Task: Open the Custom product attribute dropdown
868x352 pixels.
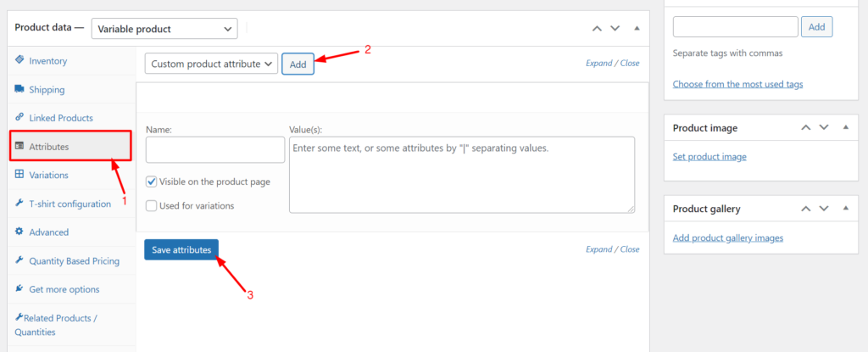Action: point(211,64)
